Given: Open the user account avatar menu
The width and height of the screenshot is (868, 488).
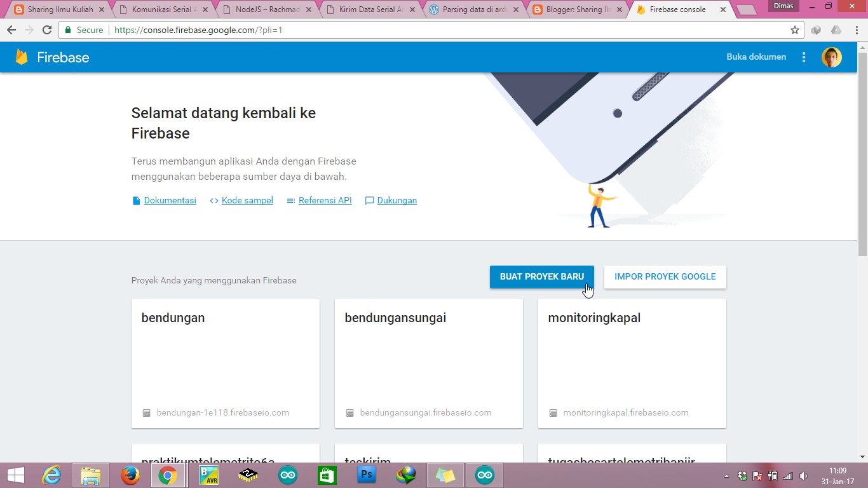Looking at the screenshot, I should click(832, 57).
